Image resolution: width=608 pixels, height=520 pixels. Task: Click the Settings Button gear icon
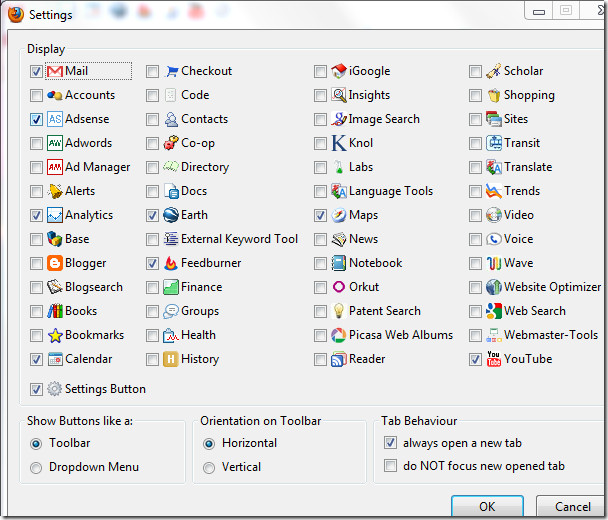(x=55, y=389)
